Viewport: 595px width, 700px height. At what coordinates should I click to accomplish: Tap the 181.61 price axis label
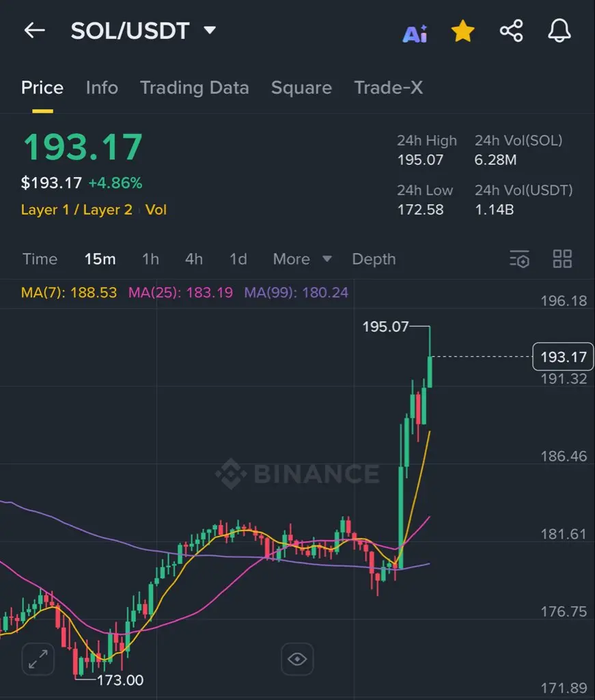564,534
